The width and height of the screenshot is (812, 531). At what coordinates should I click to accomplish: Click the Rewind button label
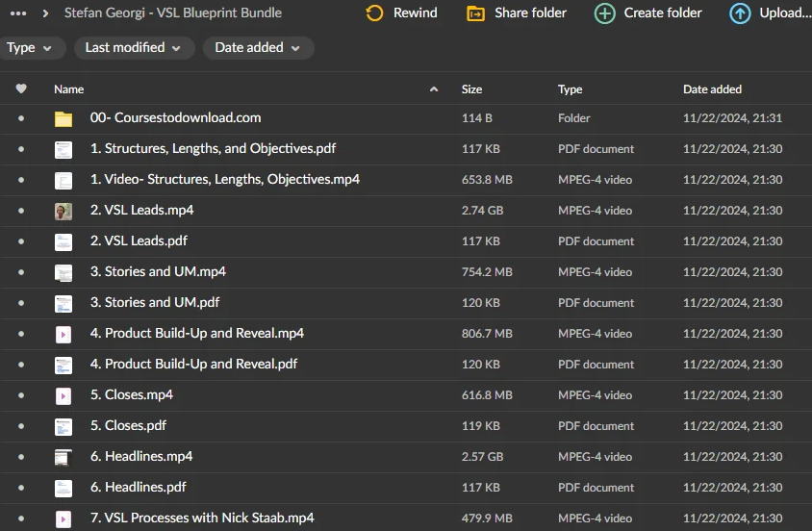416,13
